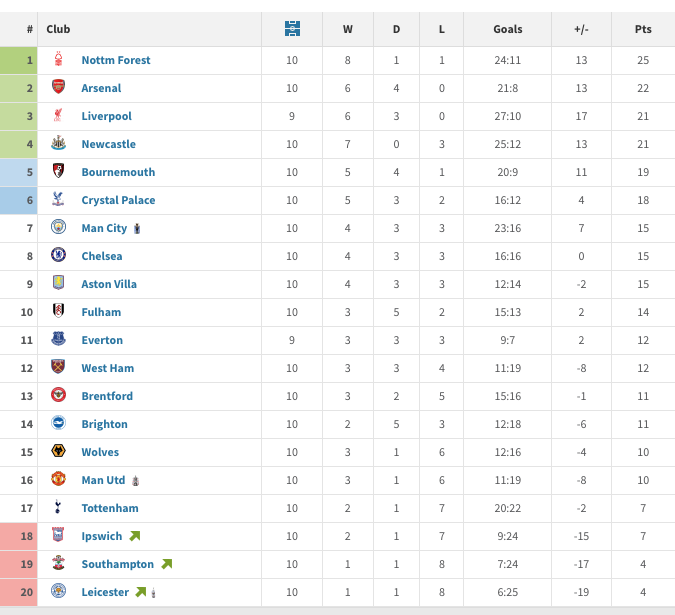Click the Man Utd club crest
The image size is (675, 615).
pyautogui.click(x=58, y=479)
